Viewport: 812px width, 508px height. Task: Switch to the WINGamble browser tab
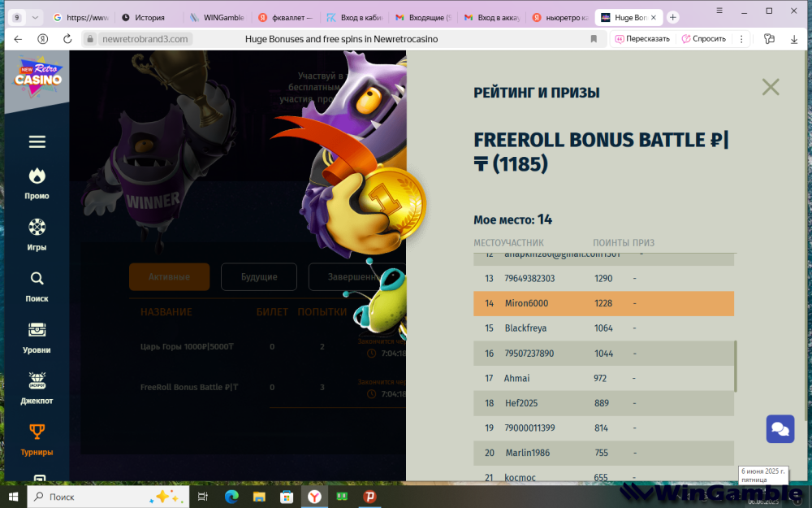[217, 18]
